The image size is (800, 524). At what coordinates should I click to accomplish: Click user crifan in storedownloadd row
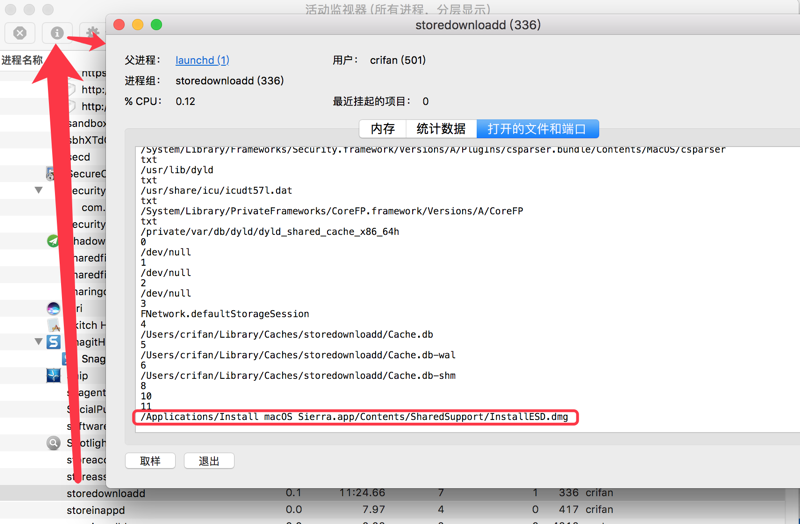(x=599, y=493)
